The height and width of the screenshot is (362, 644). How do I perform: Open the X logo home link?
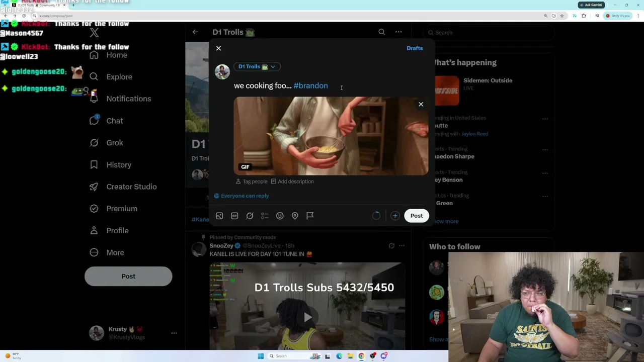point(94,33)
